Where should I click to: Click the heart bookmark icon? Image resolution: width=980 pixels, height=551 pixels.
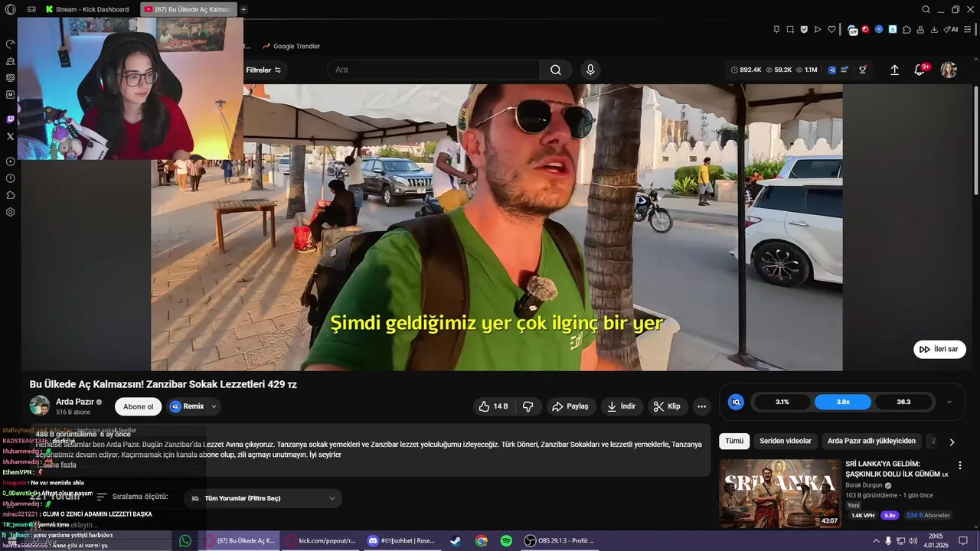[831, 30]
